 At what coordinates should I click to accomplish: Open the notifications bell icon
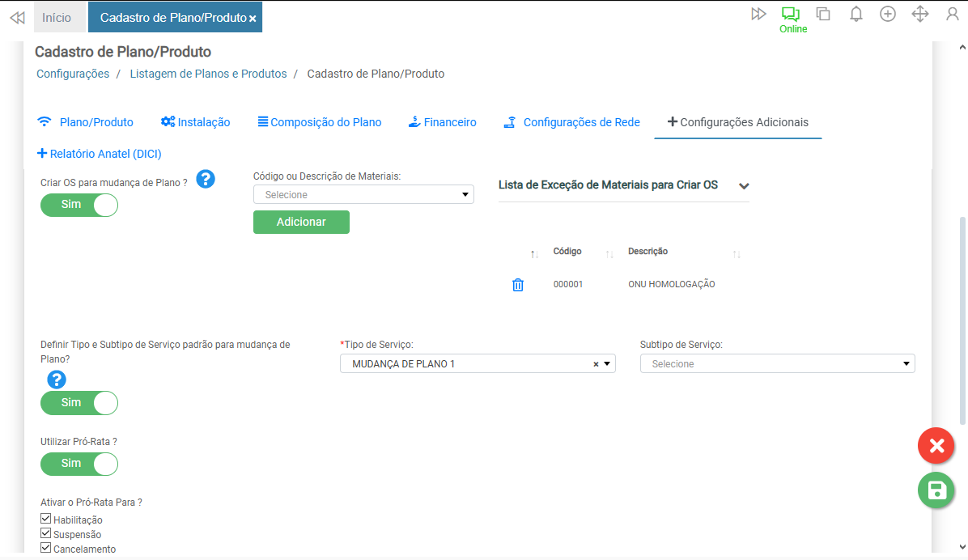855,15
